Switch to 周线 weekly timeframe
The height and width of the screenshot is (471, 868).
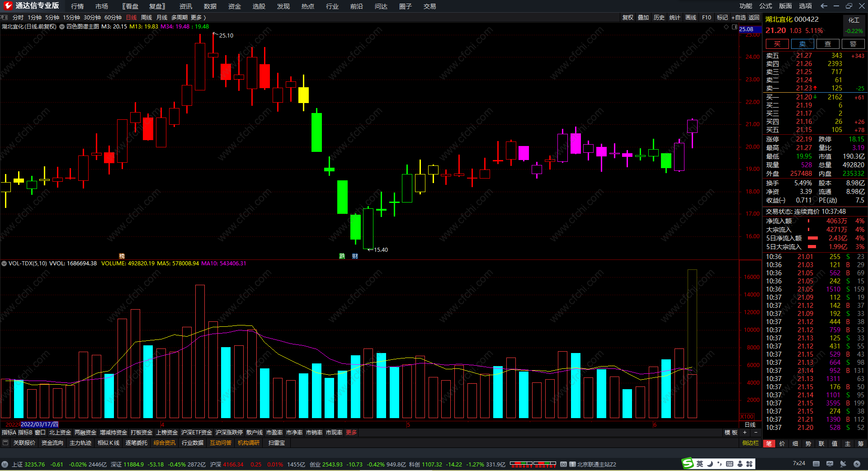[146, 18]
